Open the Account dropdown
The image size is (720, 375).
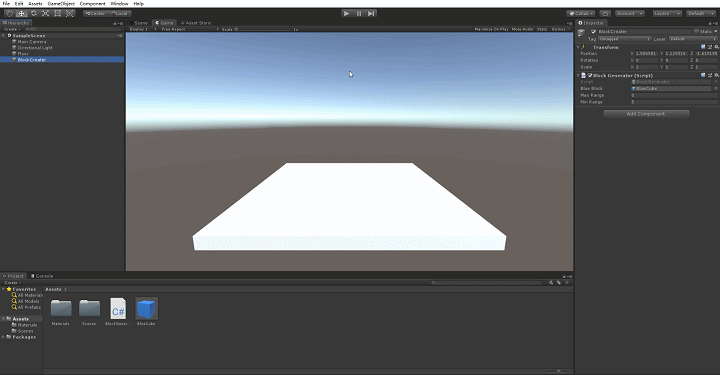tap(630, 13)
